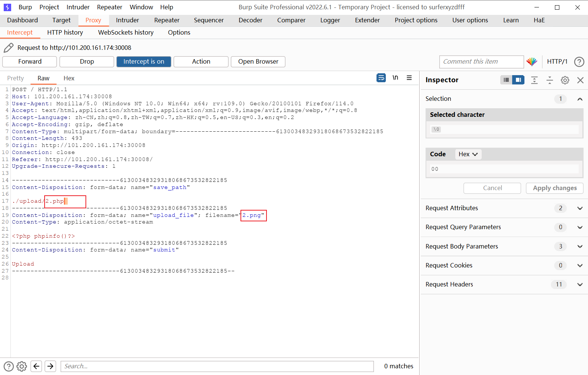Viewport: 588px width, 375px height.
Task: Expand Request Attributes section
Action: point(579,208)
